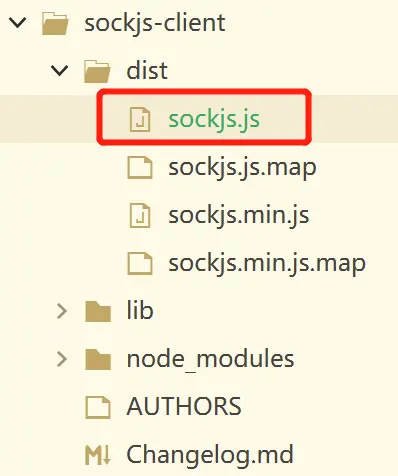This screenshot has width=398, height=476.
Task: Click the node_modules folder icon
Action: (98, 359)
